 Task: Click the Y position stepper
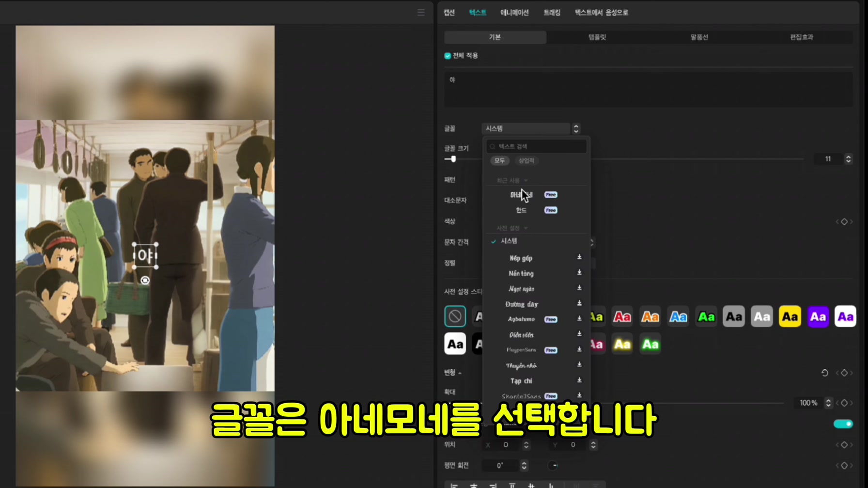(593, 444)
